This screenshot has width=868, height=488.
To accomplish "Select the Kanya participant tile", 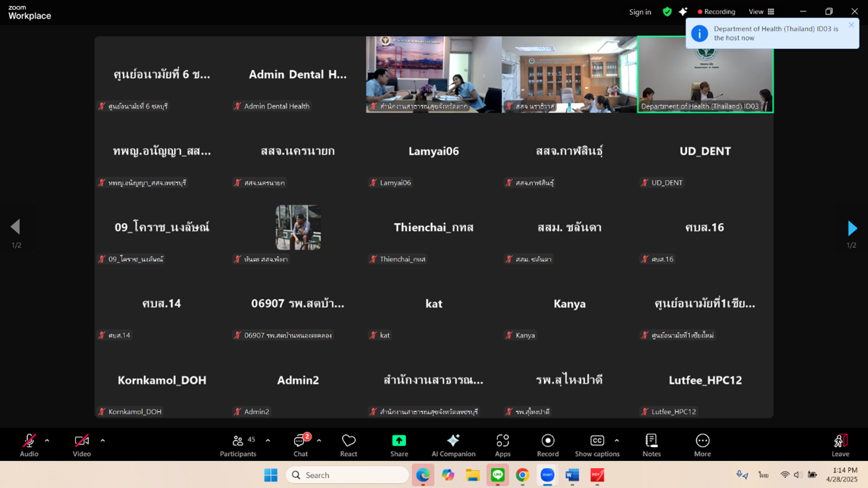I will click(x=569, y=304).
